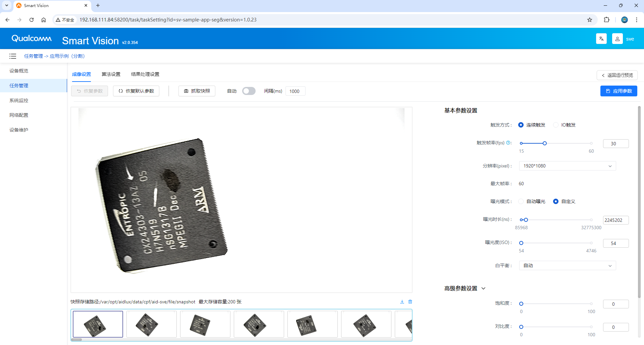Open Chrome three-dot menu
The width and height of the screenshot is (644, 345).
637,20
